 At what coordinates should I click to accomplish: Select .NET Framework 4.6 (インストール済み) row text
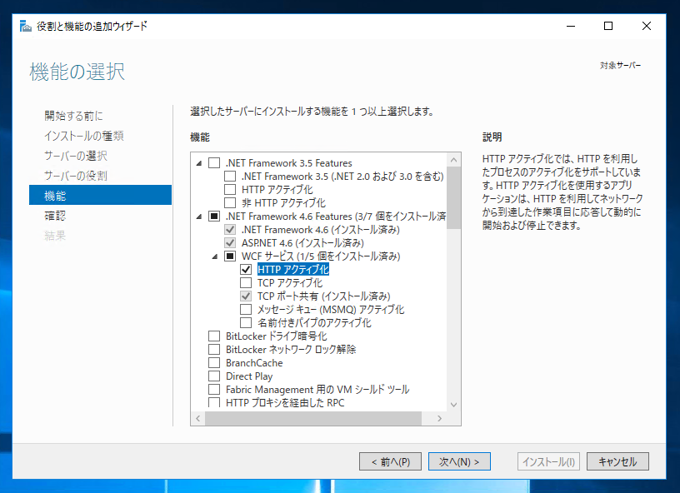pos(320,229)
